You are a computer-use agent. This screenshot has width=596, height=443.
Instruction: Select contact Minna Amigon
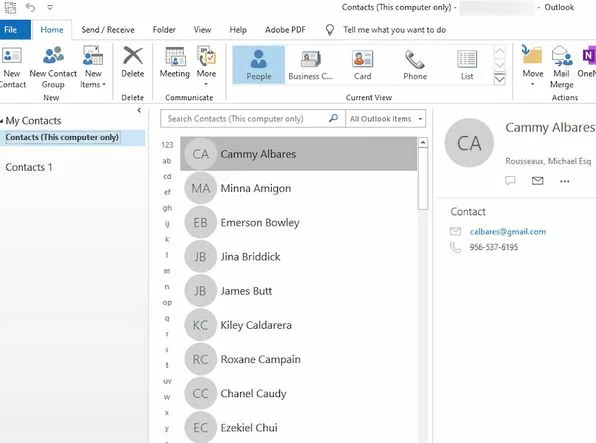click(299, 188)
